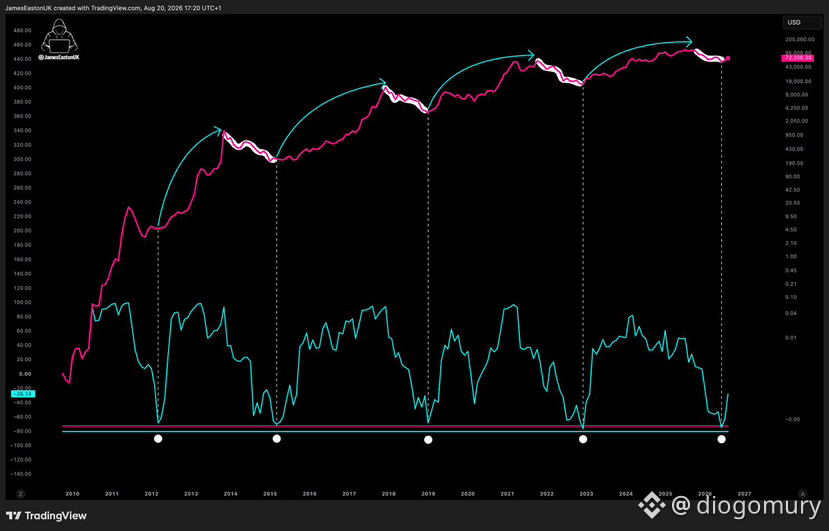Screen dimensions: 829x531
Task: Click the 205,000.00 price axis value
Action: point(800,39)
